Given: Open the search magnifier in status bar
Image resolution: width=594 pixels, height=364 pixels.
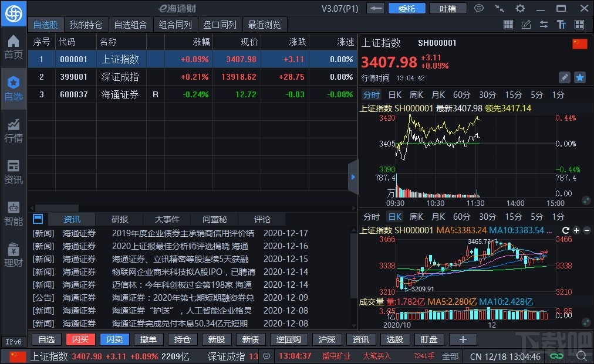Looking at the screenshot, I should pos(582,356).
